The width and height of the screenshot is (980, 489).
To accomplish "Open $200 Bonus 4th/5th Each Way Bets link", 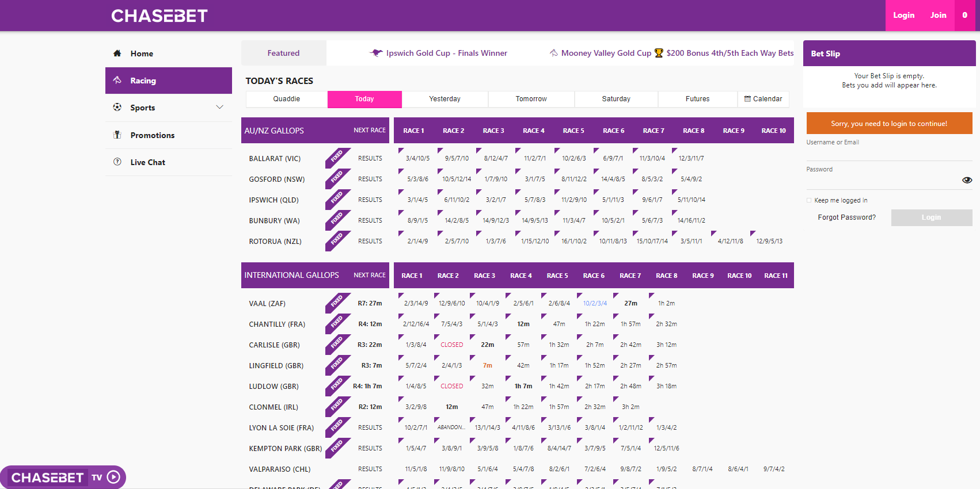I will [730, 53].
